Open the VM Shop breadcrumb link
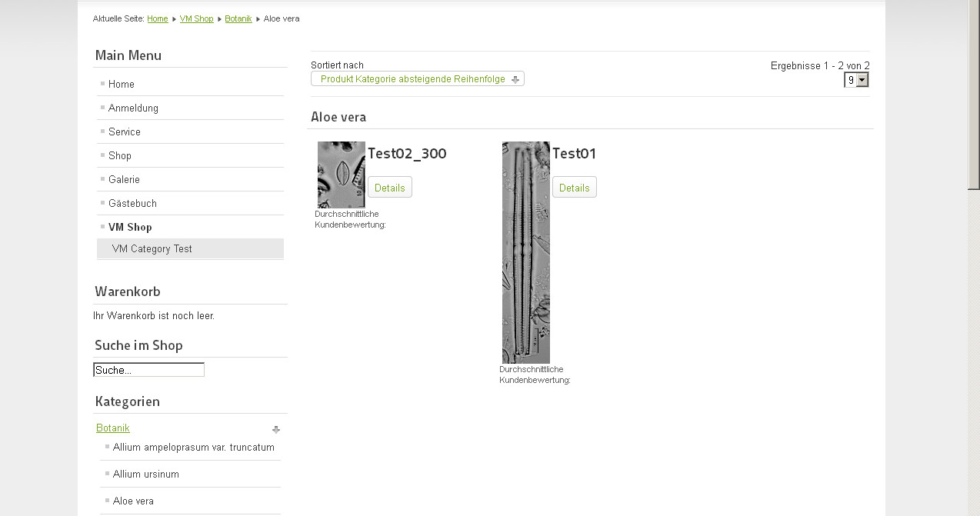 196,18
